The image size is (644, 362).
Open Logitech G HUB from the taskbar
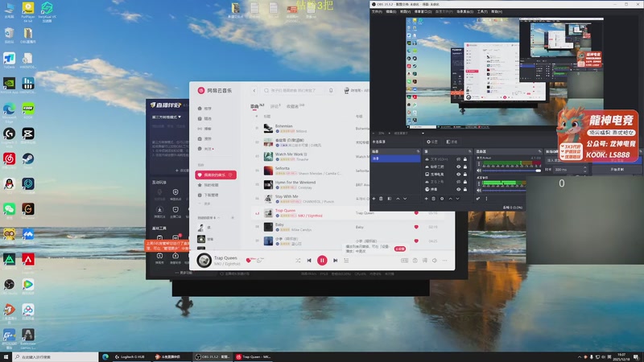point(130,356)
